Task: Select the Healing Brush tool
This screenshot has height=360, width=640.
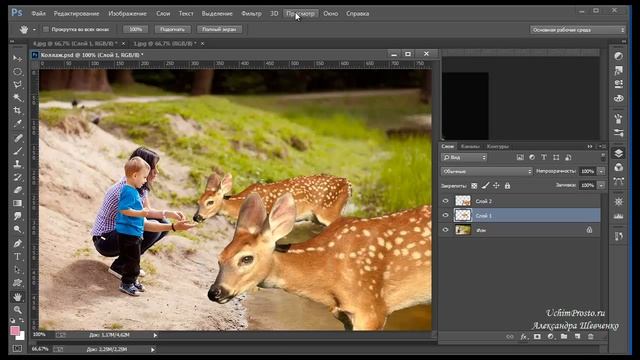Action: [17, 138]
